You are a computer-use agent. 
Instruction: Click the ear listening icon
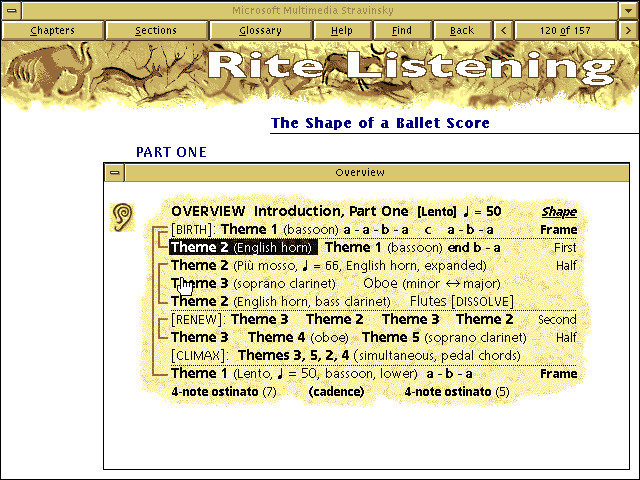pyautogui.click(x=122, y=217)
